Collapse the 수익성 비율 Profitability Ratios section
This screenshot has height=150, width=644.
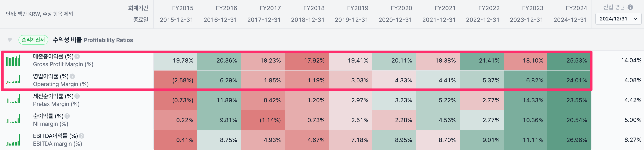pos(10,40)
